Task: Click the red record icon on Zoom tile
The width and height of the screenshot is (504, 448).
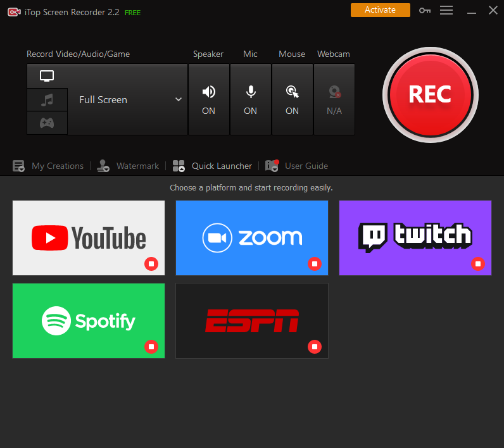Action: tap(315, 264)
